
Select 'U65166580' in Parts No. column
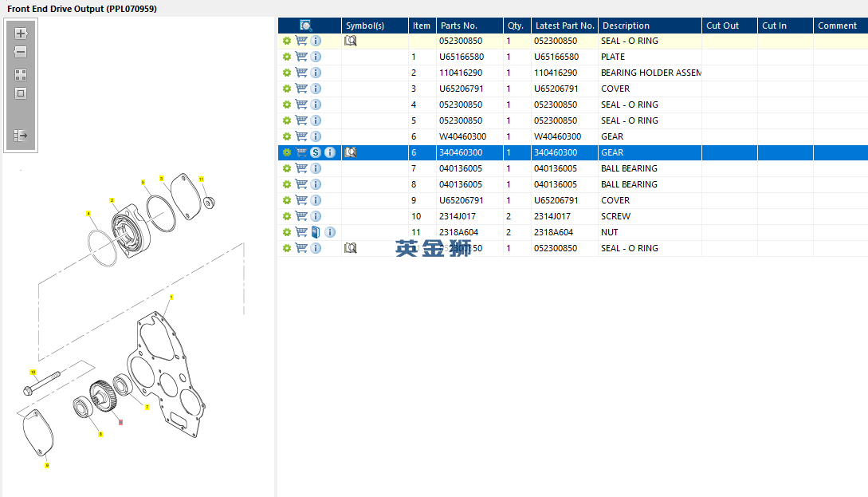461,57
